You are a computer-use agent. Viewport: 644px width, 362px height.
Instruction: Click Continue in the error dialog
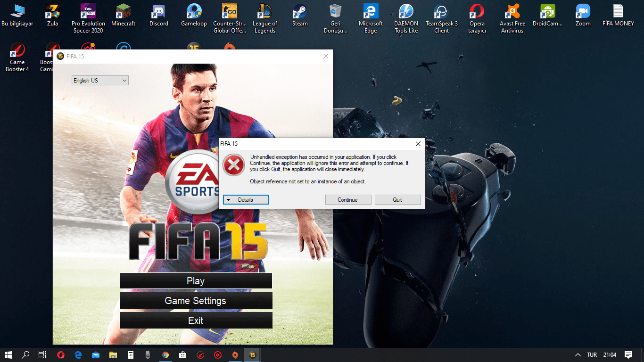348,200
